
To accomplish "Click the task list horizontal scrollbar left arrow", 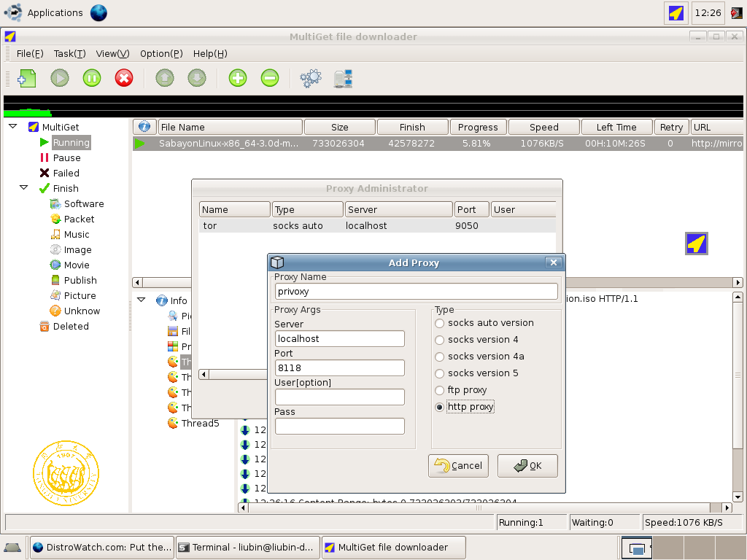I will pos(137,282).
